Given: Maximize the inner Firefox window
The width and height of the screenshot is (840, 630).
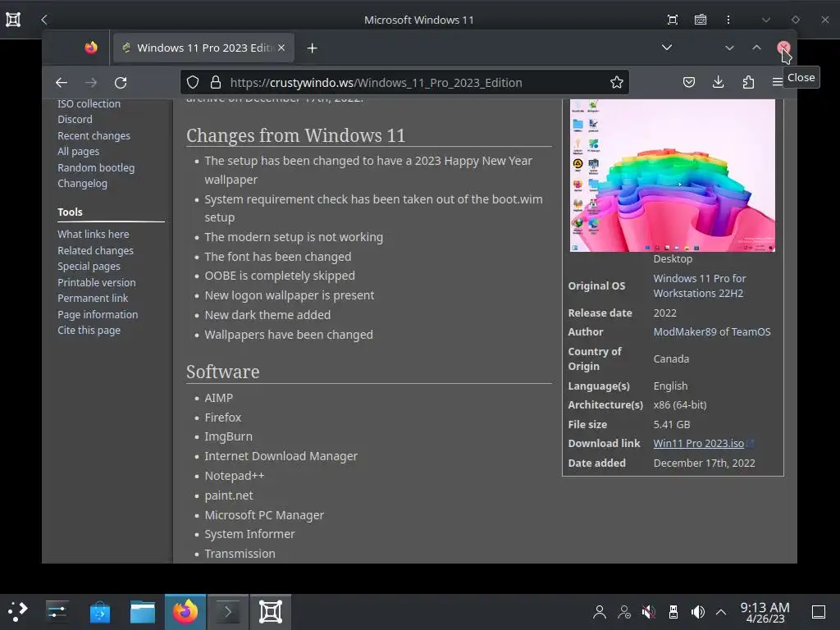Looking at the screenshot, I should tap(756, 48).
